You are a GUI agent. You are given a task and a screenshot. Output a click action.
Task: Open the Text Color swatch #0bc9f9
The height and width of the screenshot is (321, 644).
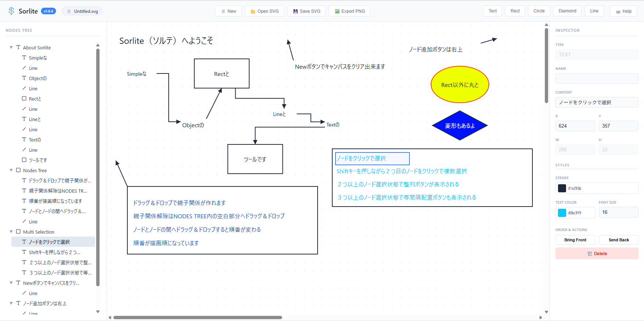[x=562, y=213]
